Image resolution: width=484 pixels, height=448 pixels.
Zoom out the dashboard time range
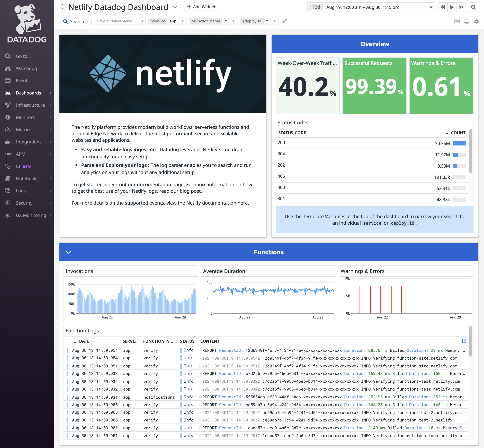473,7
